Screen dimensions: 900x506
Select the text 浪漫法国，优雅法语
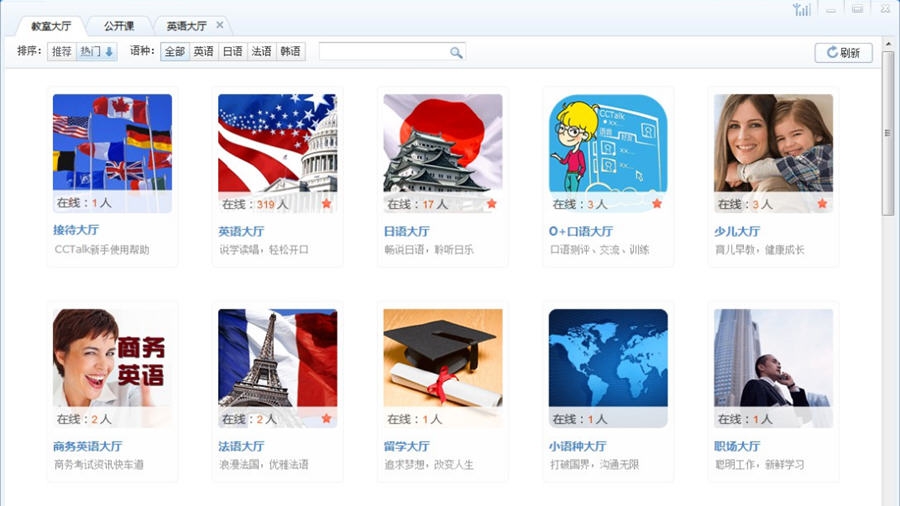264,464
